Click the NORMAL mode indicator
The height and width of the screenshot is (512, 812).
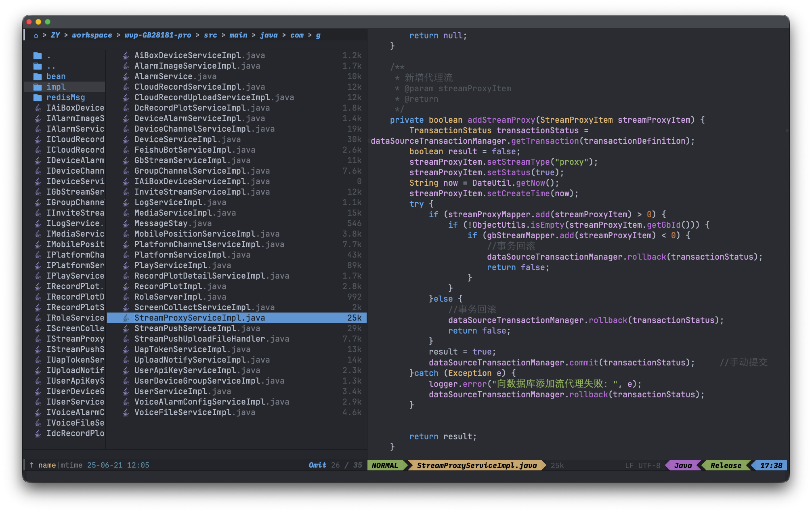click(x=385, y=466)
